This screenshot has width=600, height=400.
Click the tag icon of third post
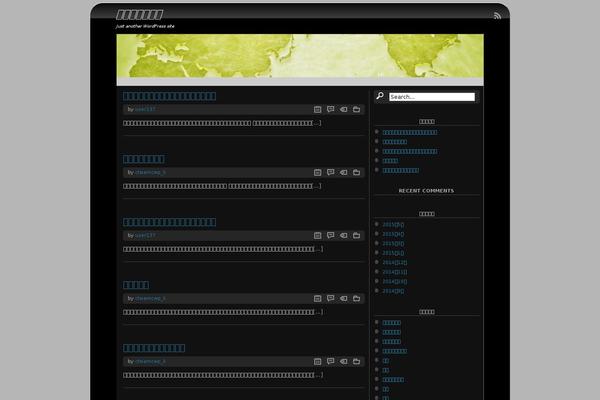pos(344,235)
